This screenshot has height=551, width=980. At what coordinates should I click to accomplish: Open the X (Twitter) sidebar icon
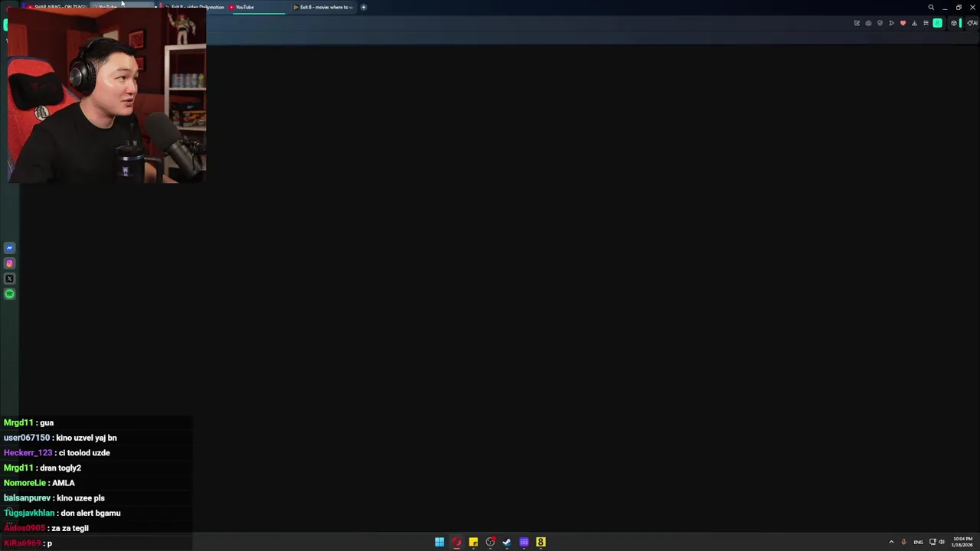click(9, 279)
